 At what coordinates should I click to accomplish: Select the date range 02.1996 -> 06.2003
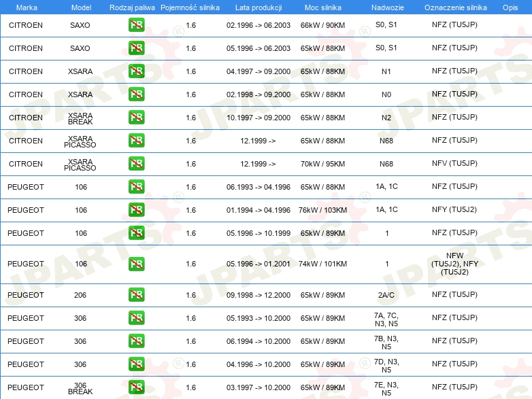259,25
